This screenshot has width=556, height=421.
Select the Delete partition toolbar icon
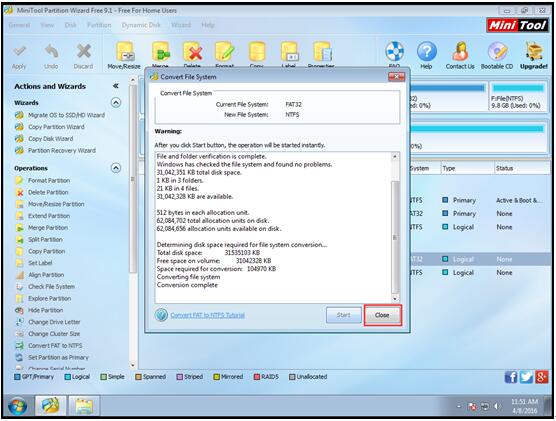coord(193,52)
